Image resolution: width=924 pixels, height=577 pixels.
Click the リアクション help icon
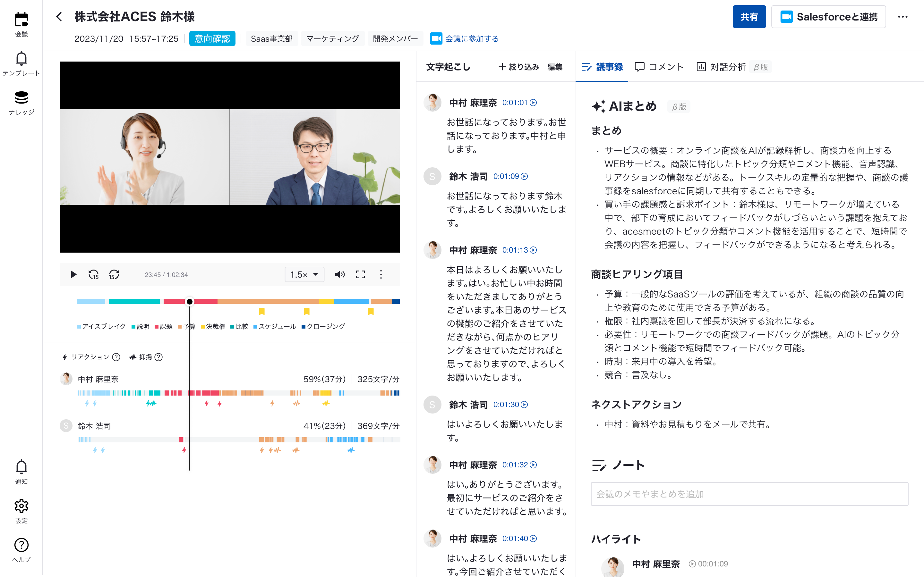(x=116, y=357)
